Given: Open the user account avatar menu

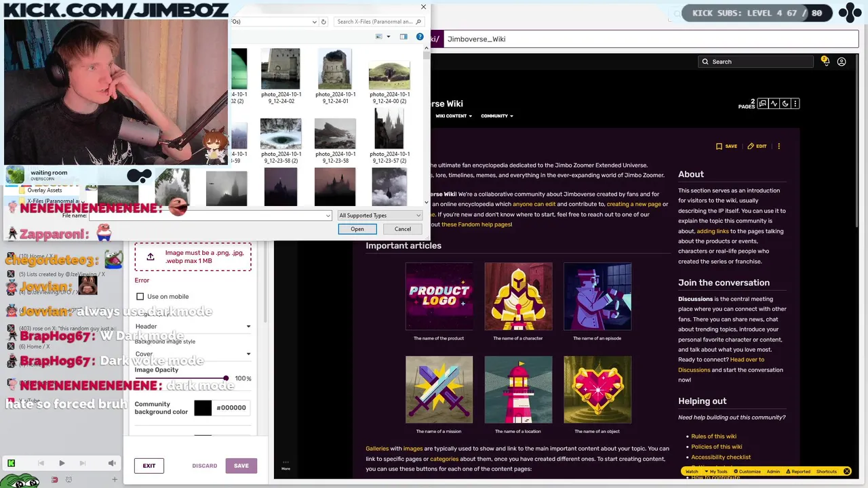Looking at the screenshot, I should 842,62.
